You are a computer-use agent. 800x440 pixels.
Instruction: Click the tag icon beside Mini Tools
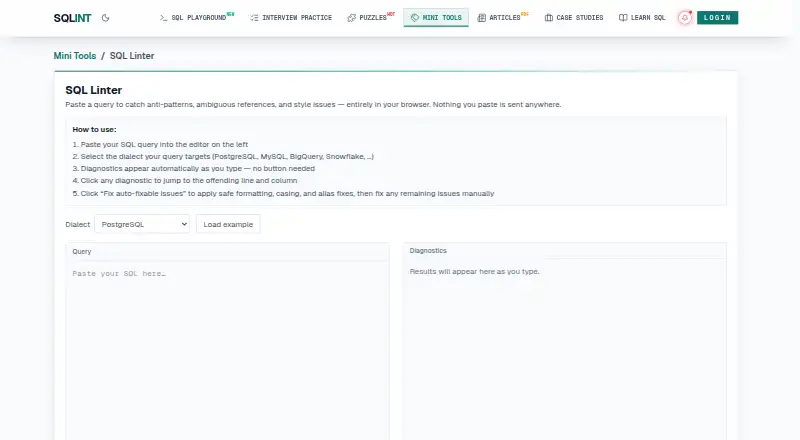pyautogui.click(x=415, y=18)
